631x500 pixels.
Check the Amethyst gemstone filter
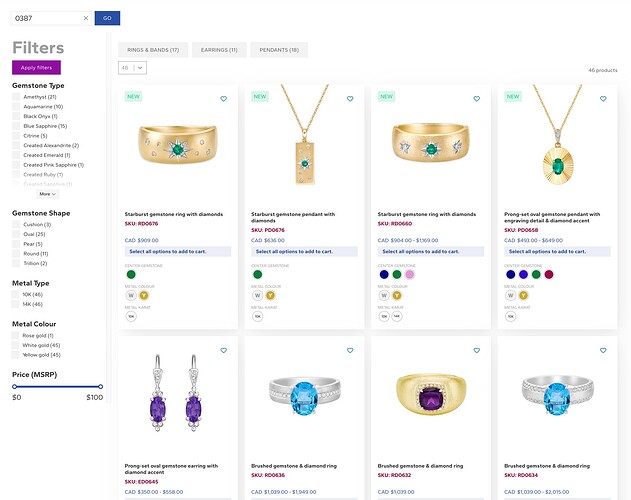pyautogui.click(x=16, y=97)
